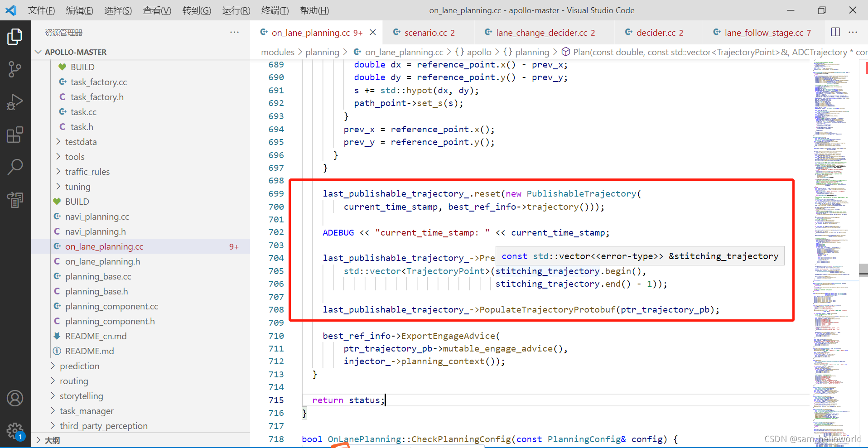The width and height of the screenshot is (868, 448).
Task: Open the 选择(S) menu
Action: pos(118,10)
